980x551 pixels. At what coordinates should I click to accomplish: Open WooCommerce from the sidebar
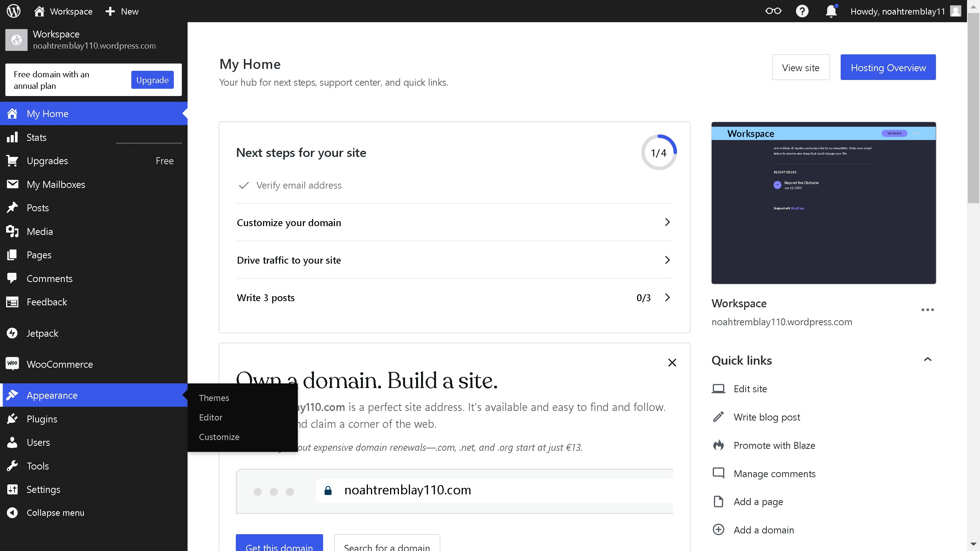(59, 364)
